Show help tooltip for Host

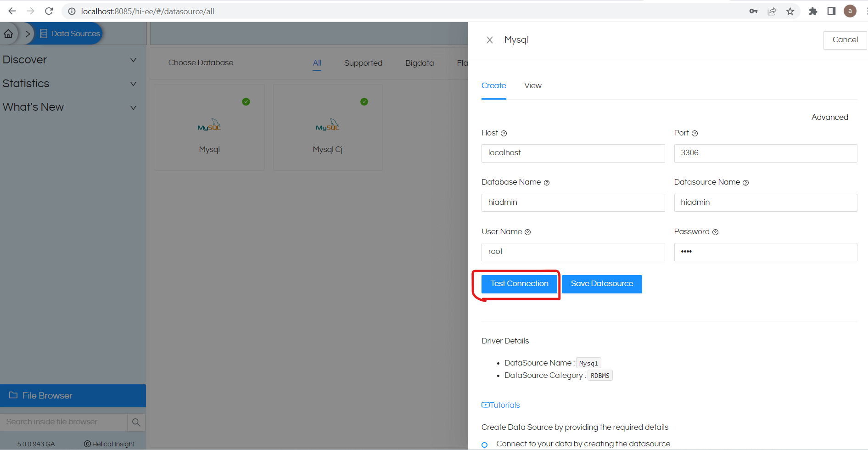pyautogui.click(x=504, y=133)
